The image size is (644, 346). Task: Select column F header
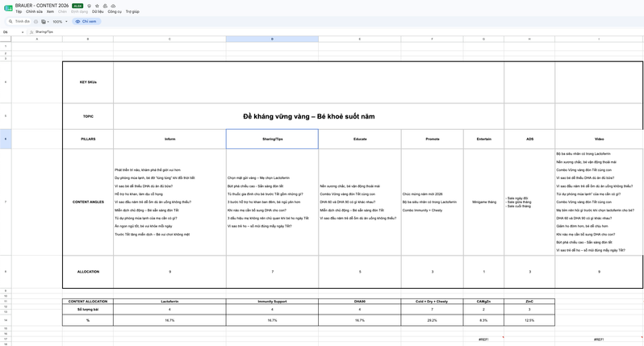click(432, 39)
